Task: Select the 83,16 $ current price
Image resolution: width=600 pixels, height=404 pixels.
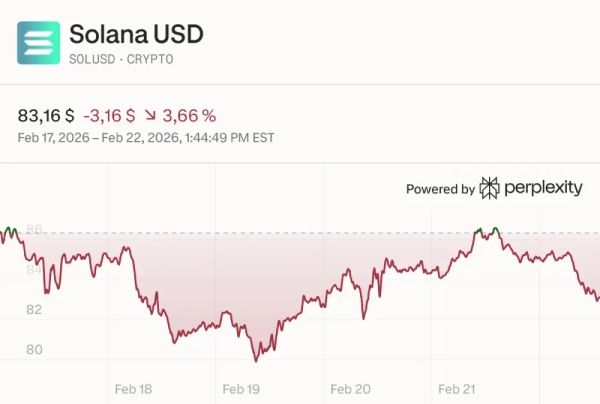Action: pos(46,115)
